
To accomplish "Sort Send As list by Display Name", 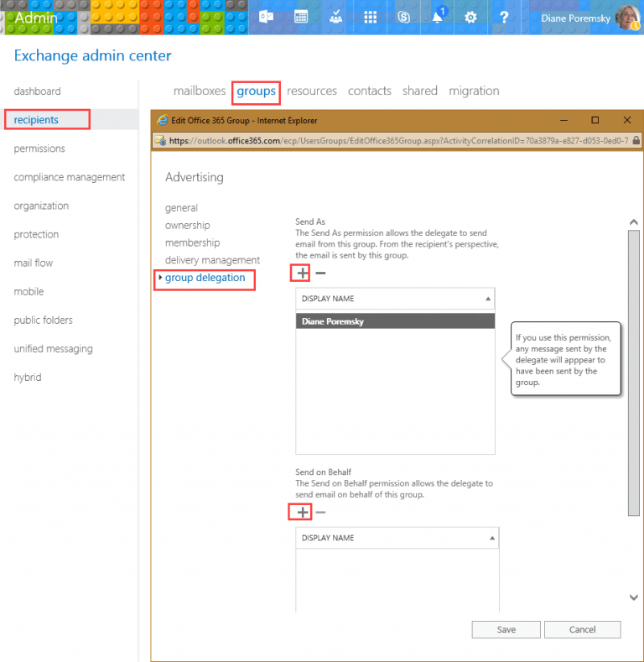I will tap(395, 299).
